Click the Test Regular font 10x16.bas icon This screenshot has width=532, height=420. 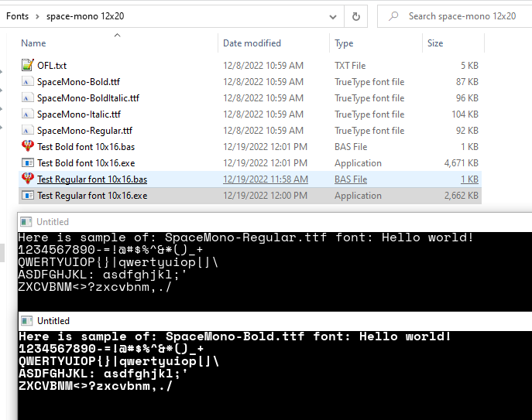pyautogui.click(x=27, y=179)
